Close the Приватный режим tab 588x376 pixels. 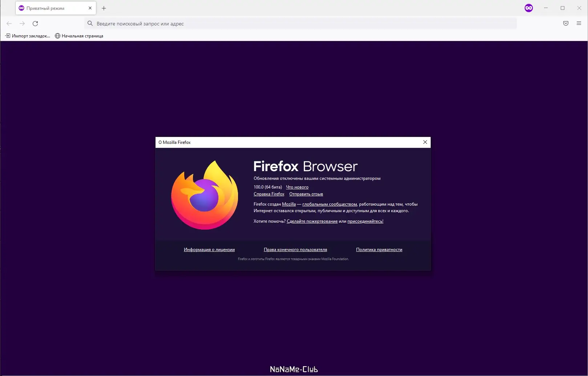coord(90,8)
